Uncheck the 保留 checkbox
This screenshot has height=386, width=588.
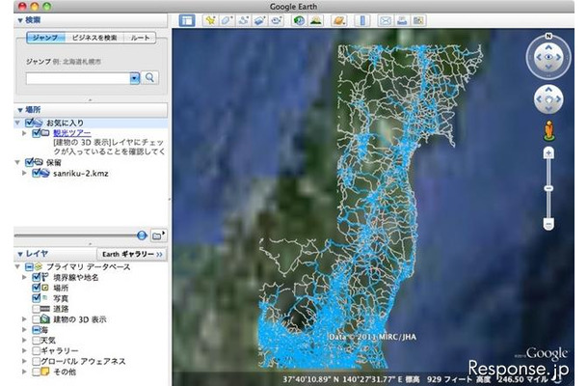[x=29, y=162]
